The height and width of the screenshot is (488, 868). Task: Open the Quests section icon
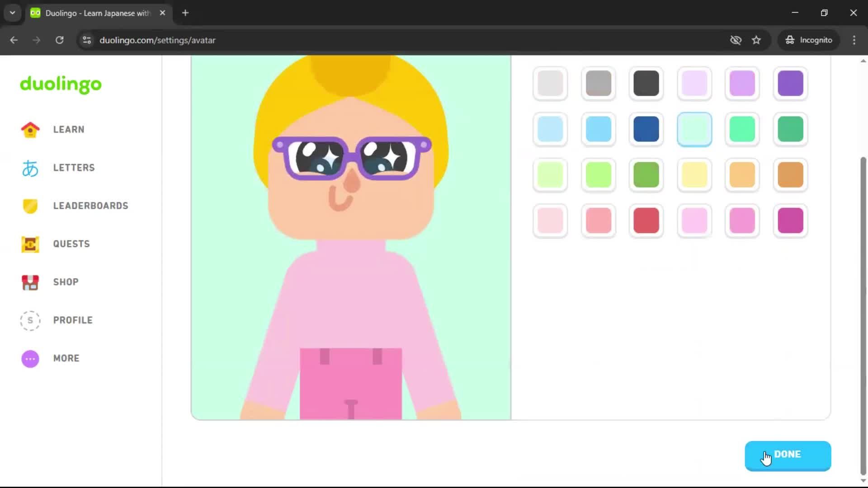click(30, 244)
